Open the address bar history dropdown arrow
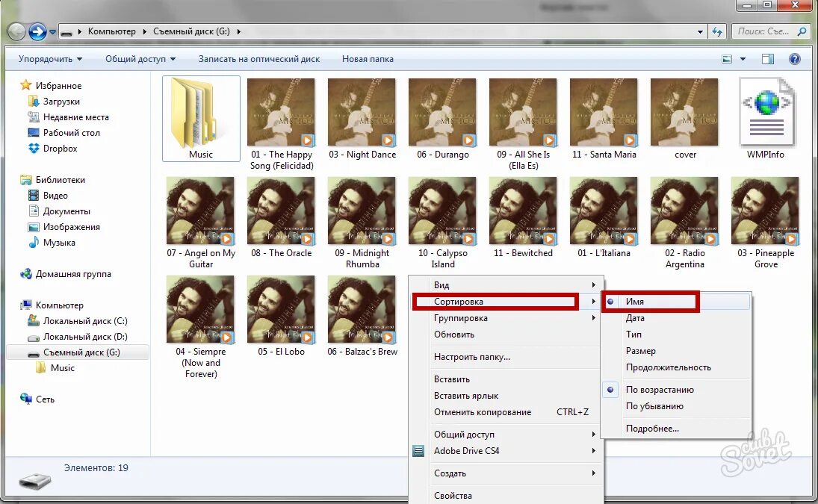This screenshot has height=504, width=818. [x=700, y=32]
